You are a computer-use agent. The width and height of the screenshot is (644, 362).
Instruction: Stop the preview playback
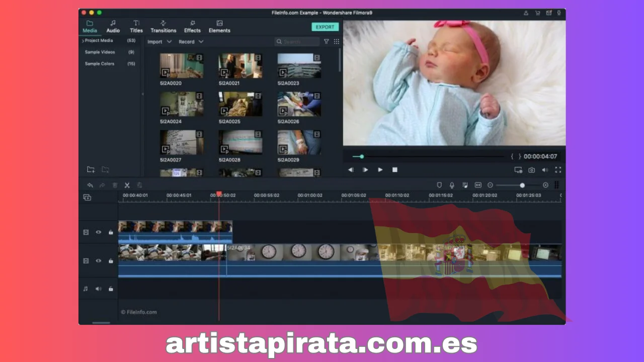point(395,170)
